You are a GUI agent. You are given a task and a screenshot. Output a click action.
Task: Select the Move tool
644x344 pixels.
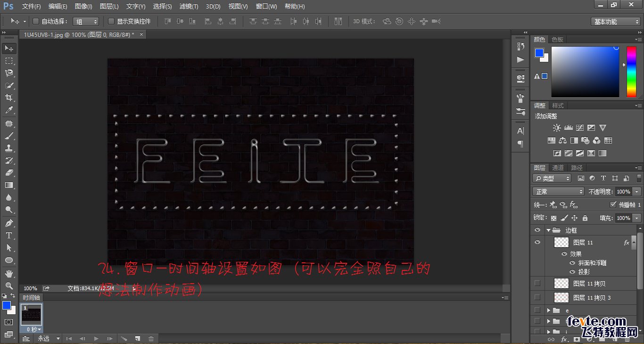tap(9, 48)
